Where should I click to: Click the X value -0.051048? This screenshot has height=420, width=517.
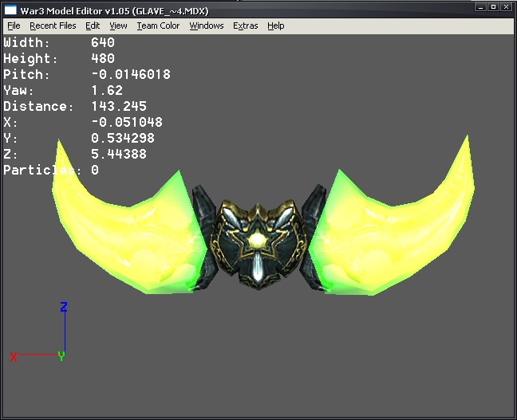(x=127, y=122)
